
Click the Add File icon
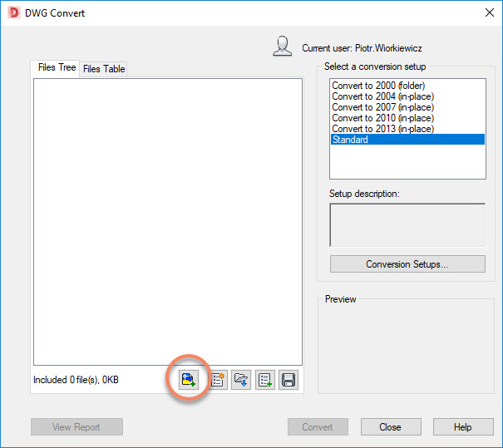(188, 380)
